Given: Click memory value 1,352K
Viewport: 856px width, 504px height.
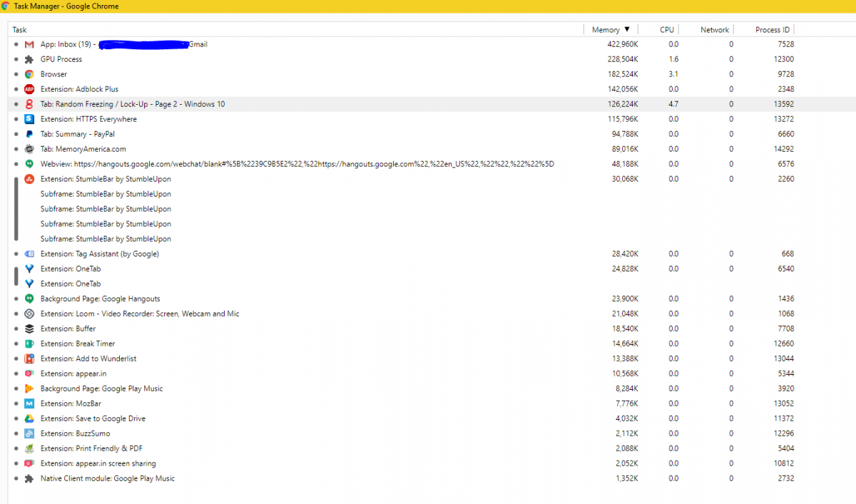Looking at the screenshot, I should pyautogui.click(x=627, y=478).
